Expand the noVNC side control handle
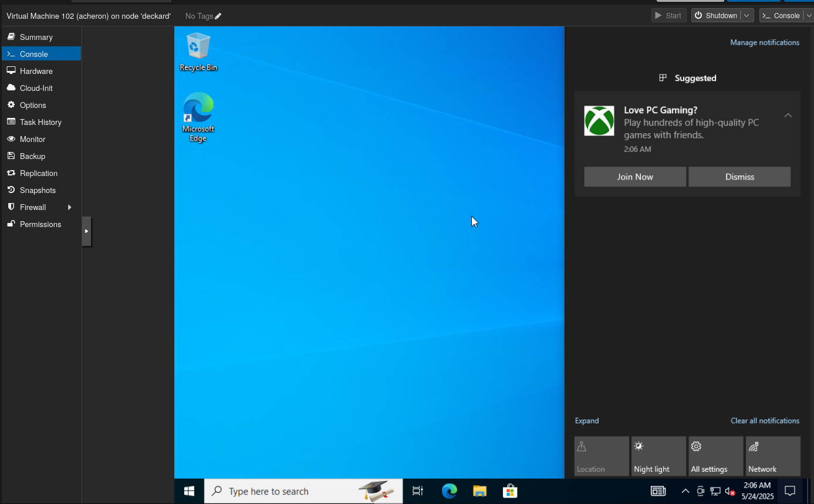 86,231
